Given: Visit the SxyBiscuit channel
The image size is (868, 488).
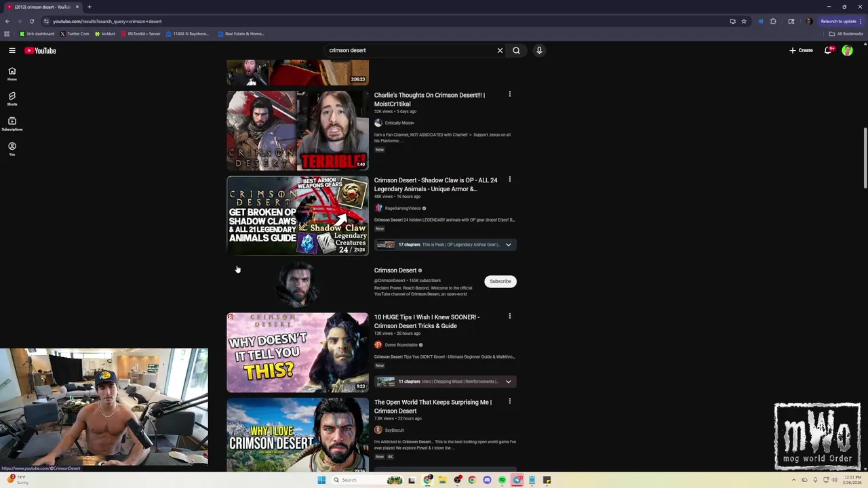Looking at the screenshot, I should click(x=395, y=430).
